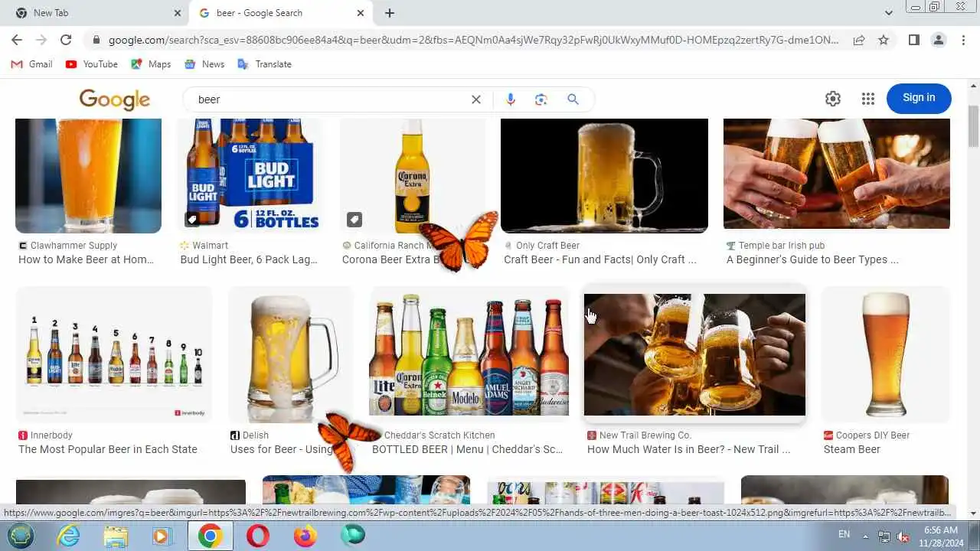Open the Chrome profile avatar
The width and height of the screenshot is (980, 551).
point(939,40)
